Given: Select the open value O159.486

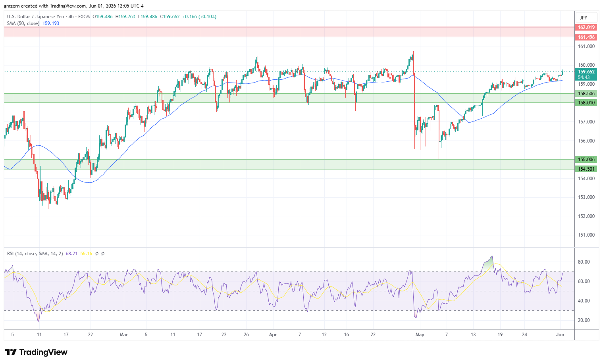Looking at the screenshot, I should [x=102, y=17].
